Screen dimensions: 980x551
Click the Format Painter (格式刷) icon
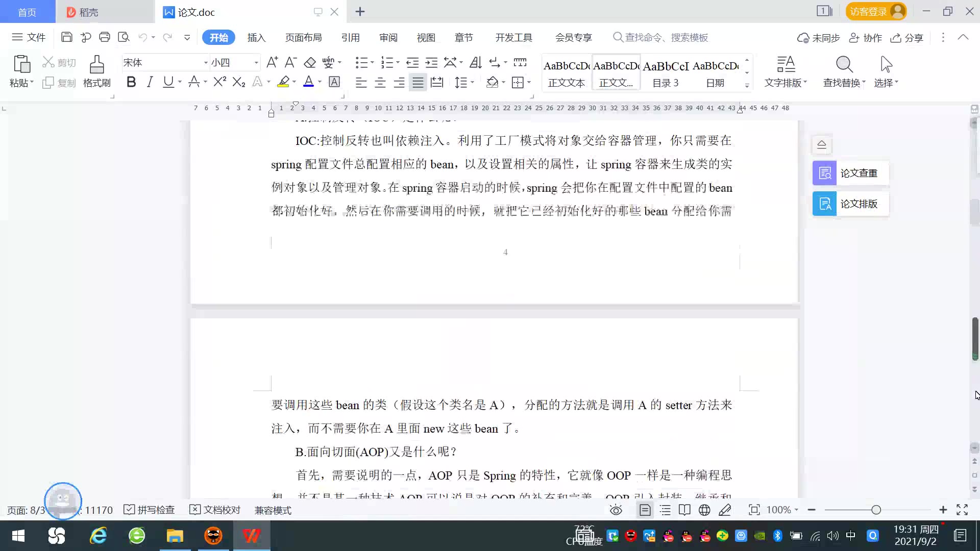[96, 65]
